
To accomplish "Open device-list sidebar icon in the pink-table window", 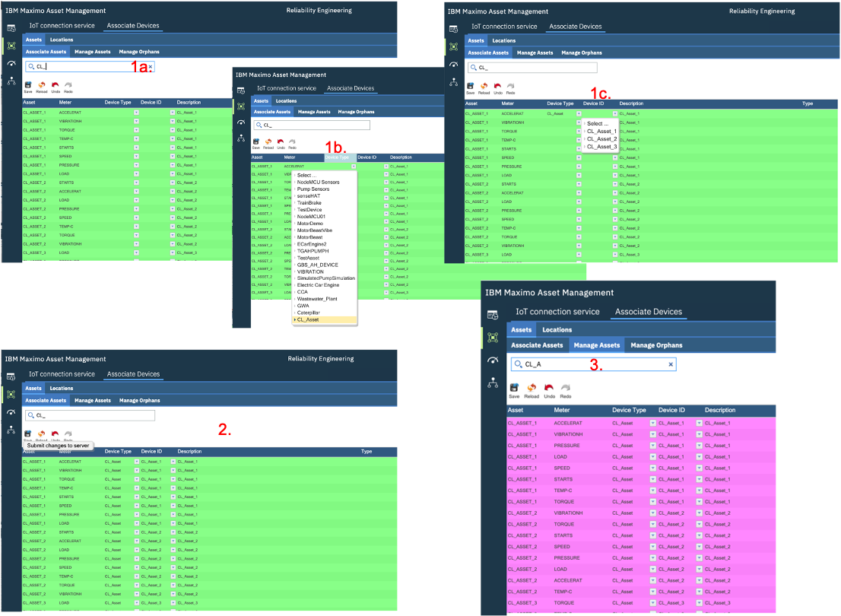I will point(493,315).
